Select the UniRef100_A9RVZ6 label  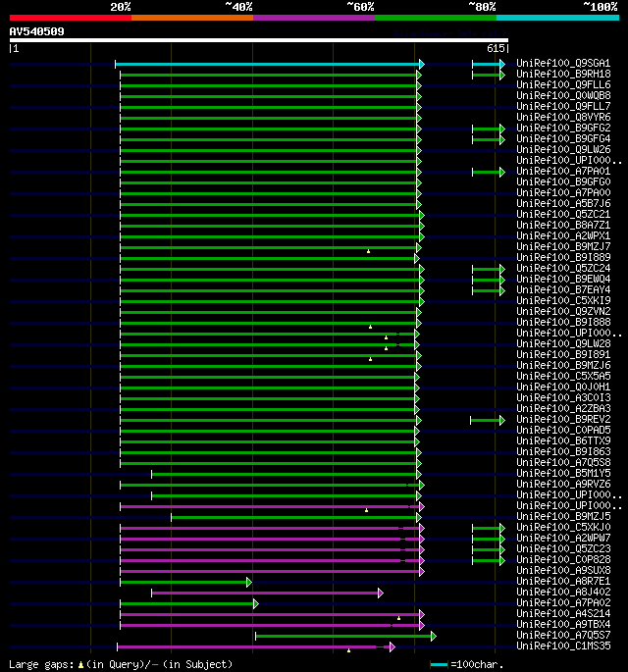tap(563, 485)
